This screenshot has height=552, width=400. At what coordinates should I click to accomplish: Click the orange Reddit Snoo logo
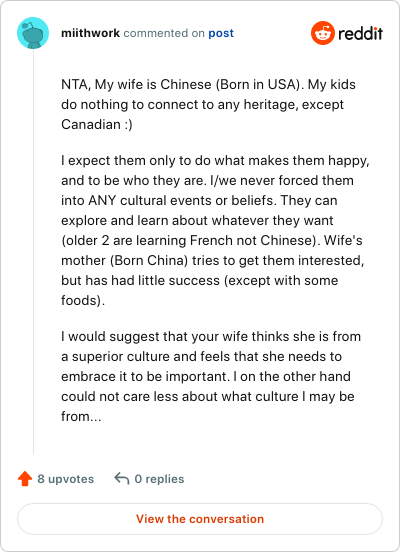point(323,33)
